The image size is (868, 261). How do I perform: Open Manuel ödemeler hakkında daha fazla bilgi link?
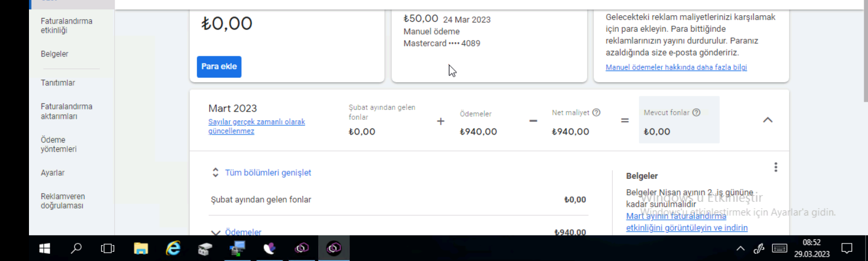click(676, 67)
